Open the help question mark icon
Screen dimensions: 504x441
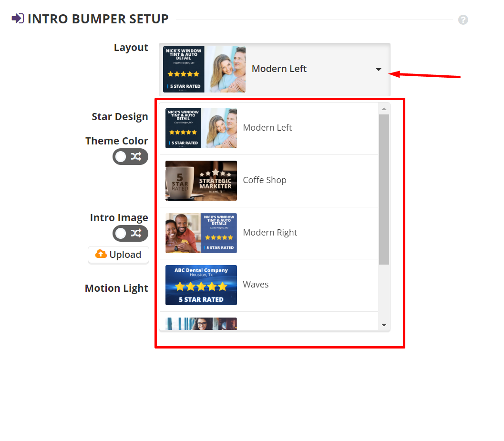point(463,20)
